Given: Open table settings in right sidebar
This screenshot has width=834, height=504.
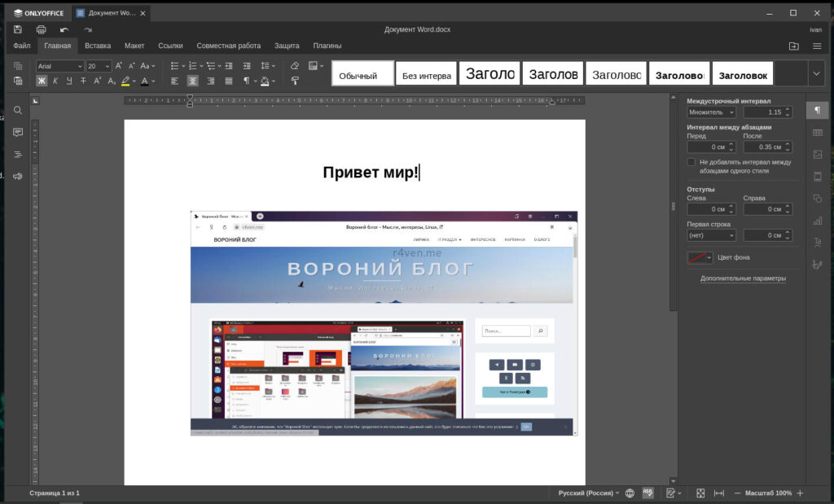Looking at the screenshot, I should pos(817,132).
